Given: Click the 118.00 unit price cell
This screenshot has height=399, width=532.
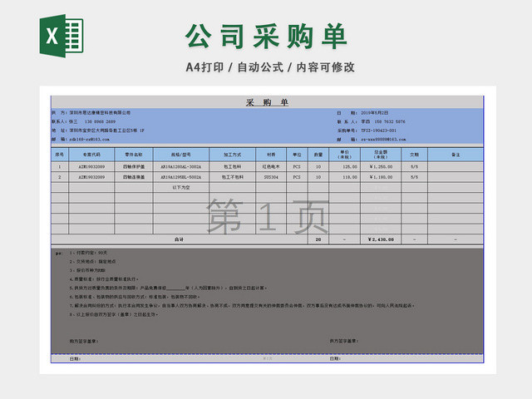Looking at the screenshot, I should coord(344,177).
